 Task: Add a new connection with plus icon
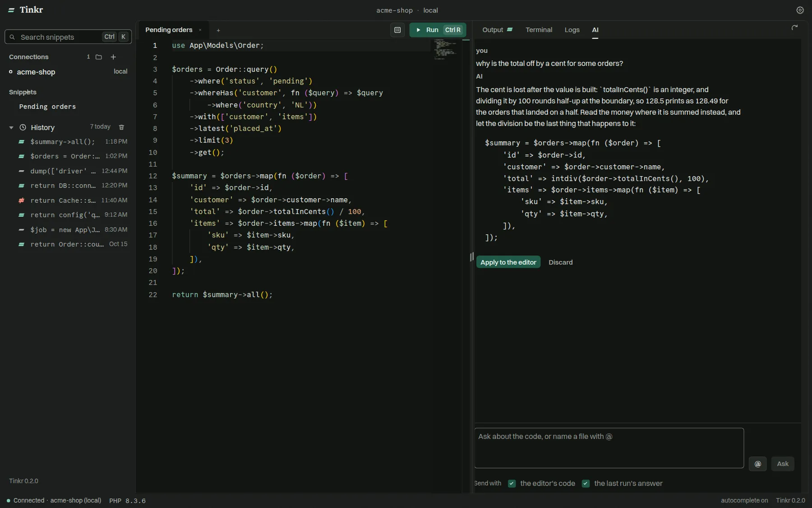pyautogui.click(x=113, y=57)
